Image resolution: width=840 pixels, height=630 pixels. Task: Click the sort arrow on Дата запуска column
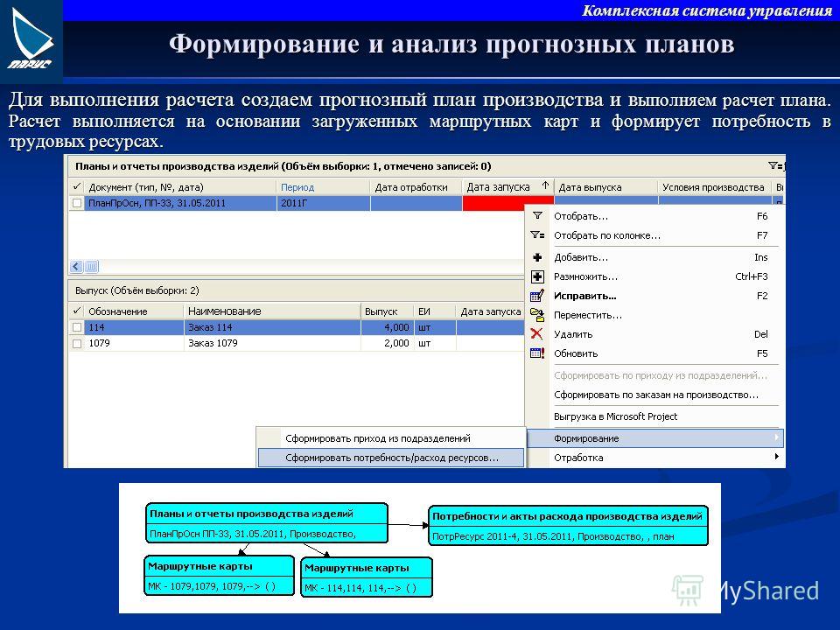pos(545,185)
